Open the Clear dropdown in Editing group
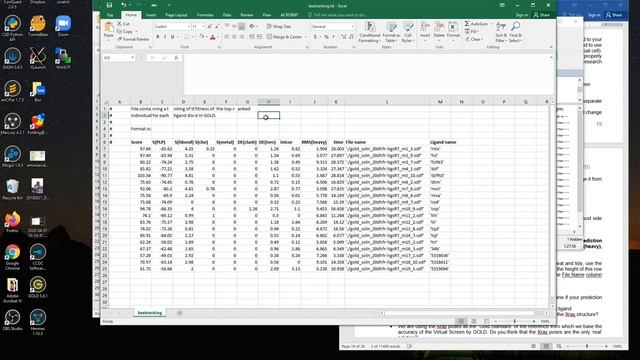This screenshot has width=640, height=360. coord(473,39)
